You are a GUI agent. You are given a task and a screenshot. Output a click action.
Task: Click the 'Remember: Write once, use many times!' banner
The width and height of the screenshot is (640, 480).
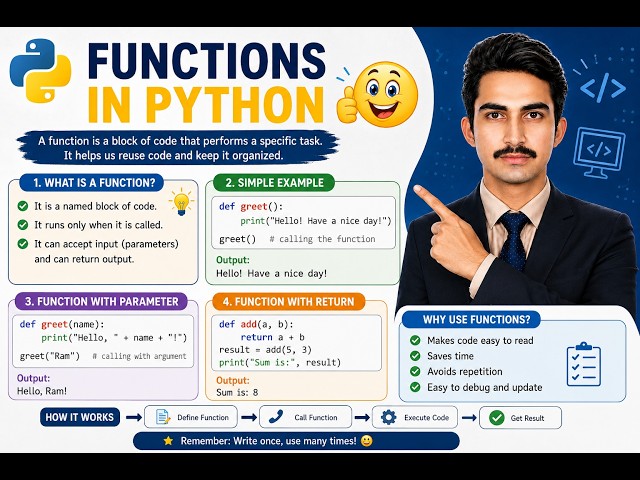tap(296, 441)
